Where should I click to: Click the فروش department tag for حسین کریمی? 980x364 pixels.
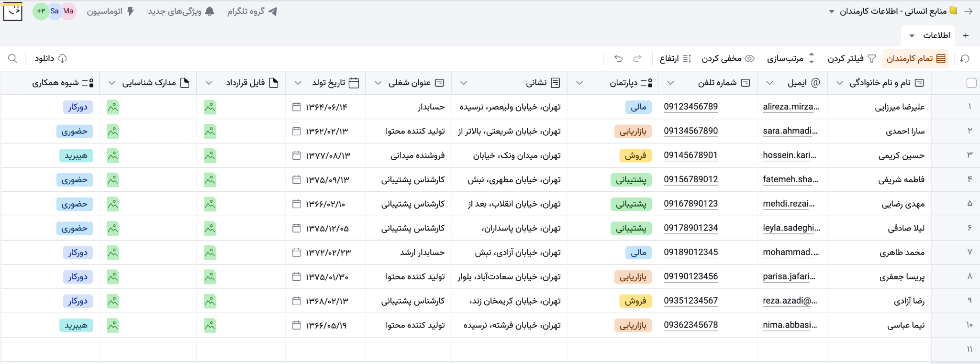[x=635, y=155]
